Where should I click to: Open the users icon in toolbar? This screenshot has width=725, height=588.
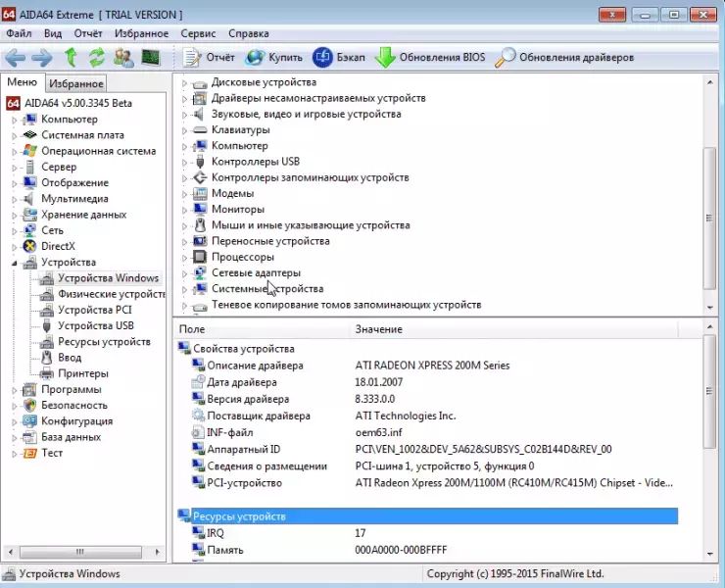point(123,58)
